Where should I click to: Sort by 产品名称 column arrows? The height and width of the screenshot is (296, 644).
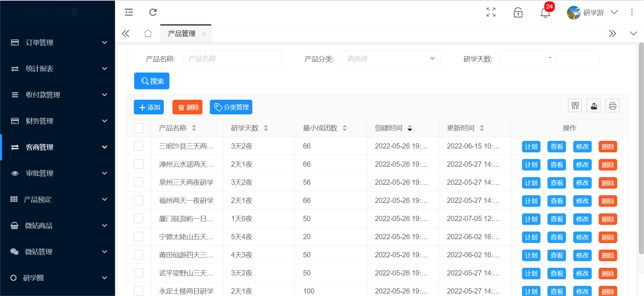[194, 128]
